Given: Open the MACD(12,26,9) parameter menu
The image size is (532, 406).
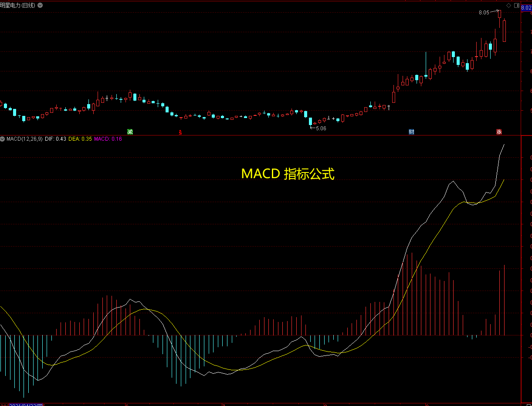Looking at the screenshot, I should (24, 139).
